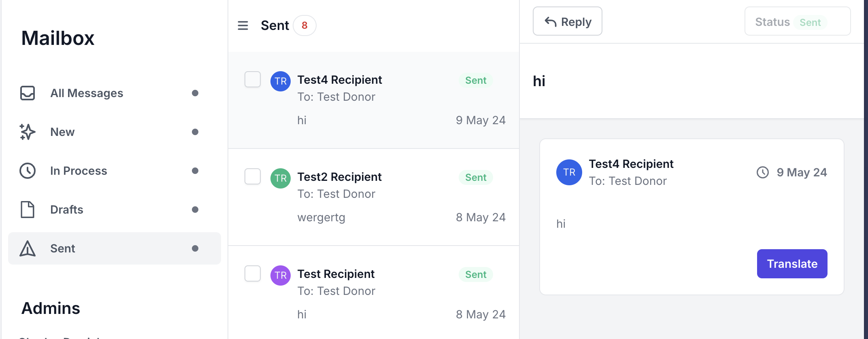Click the Sent count badge showing 8
The image size is (868, 339).
point(304,25)
